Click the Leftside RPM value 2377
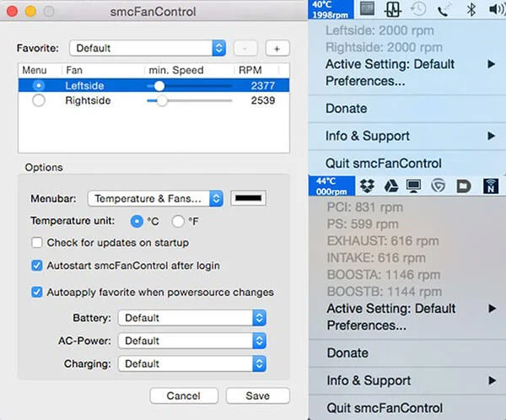Screen dimensions: 506x420 click(263, 85)
